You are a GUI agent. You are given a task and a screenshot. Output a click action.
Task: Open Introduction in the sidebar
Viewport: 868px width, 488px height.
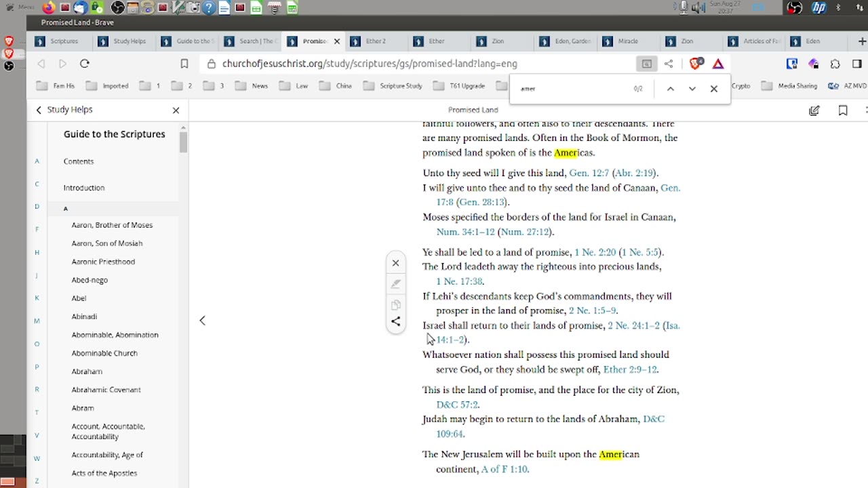coord(84,188)
